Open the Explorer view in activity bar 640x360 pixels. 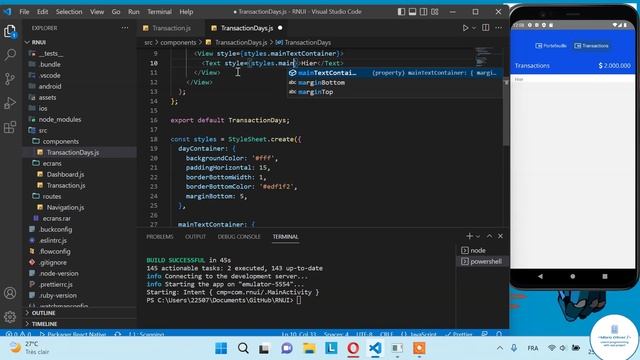pyautogui.click(x=10, y=31)
